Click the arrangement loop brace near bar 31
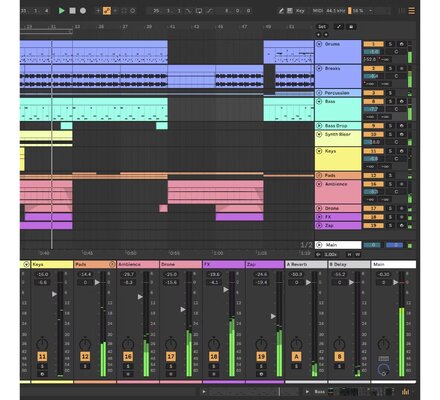This screenshot has width=440, height=400. [x=46, y=32]
